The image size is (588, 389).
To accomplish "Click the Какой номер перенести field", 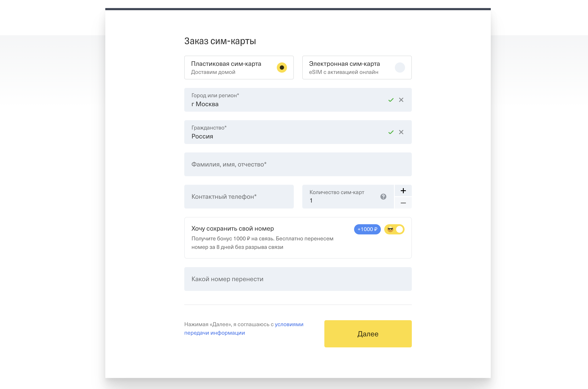I will click(x=298, y=279).
